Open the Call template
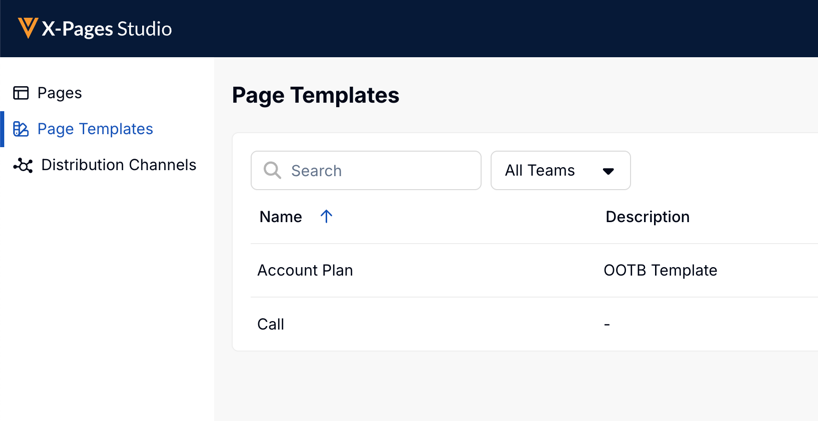This screenshot has height=421, width=818. (271, 324)
